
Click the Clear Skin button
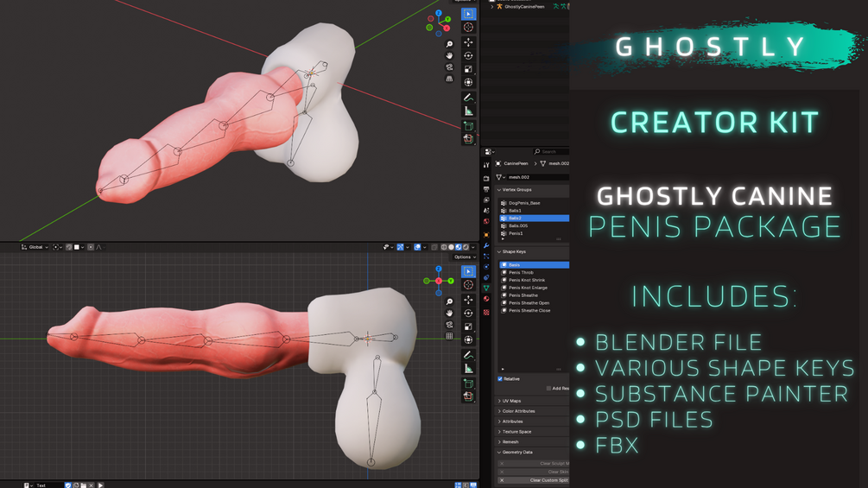(533, 472)
